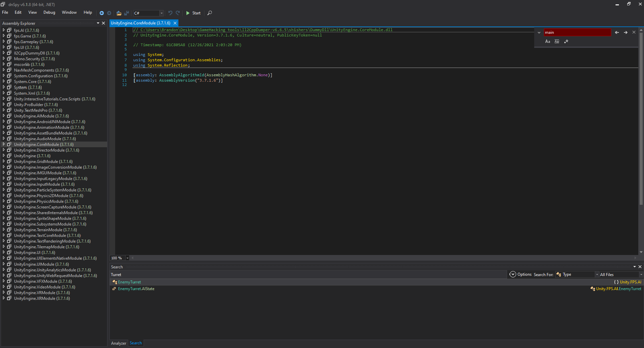
Task: Open the EnemyTurret search result
Action: [x=129, y=282]
